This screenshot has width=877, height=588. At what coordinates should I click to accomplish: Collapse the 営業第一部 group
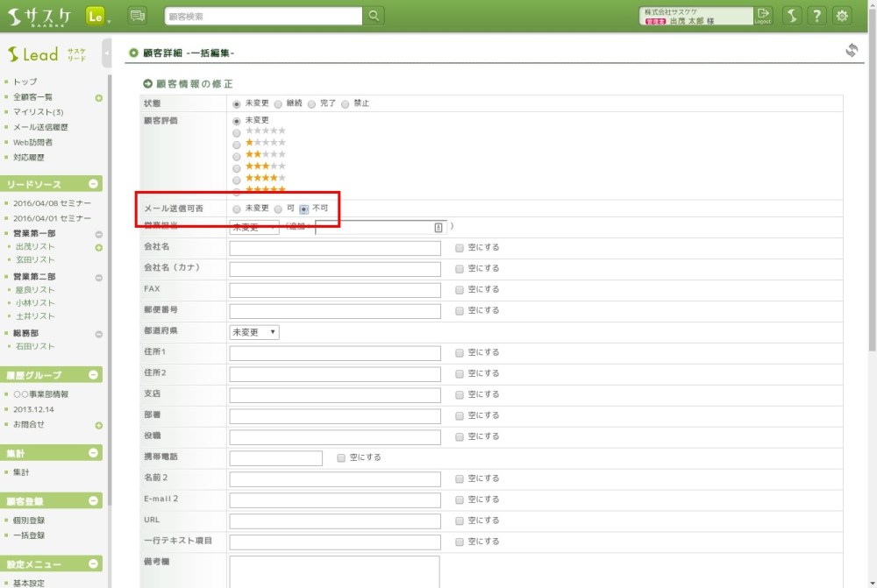99,234
